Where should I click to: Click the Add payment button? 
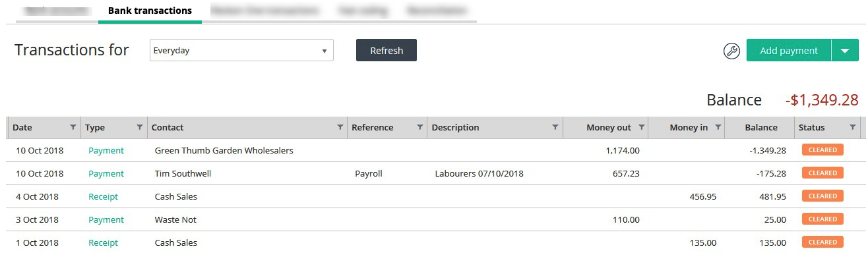tap(789, 51)
